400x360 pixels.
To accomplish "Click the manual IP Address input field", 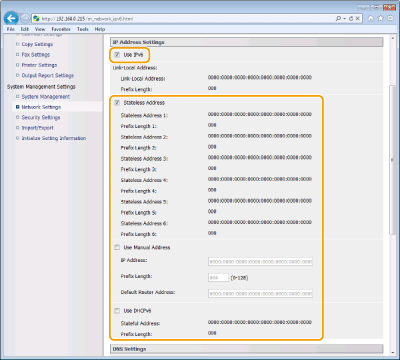I will pos(260,261).
